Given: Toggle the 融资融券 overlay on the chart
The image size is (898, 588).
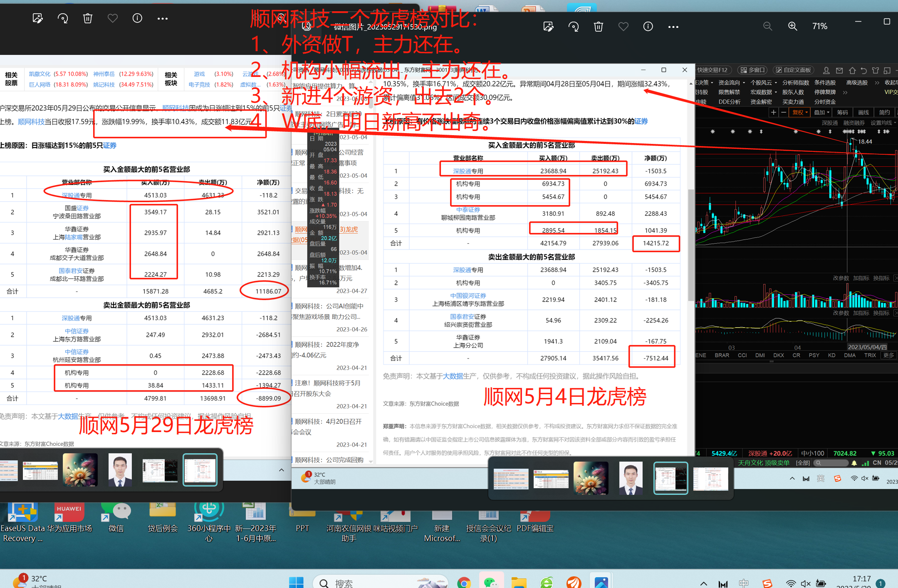Looking at the screenshot, I should point(854,123).
